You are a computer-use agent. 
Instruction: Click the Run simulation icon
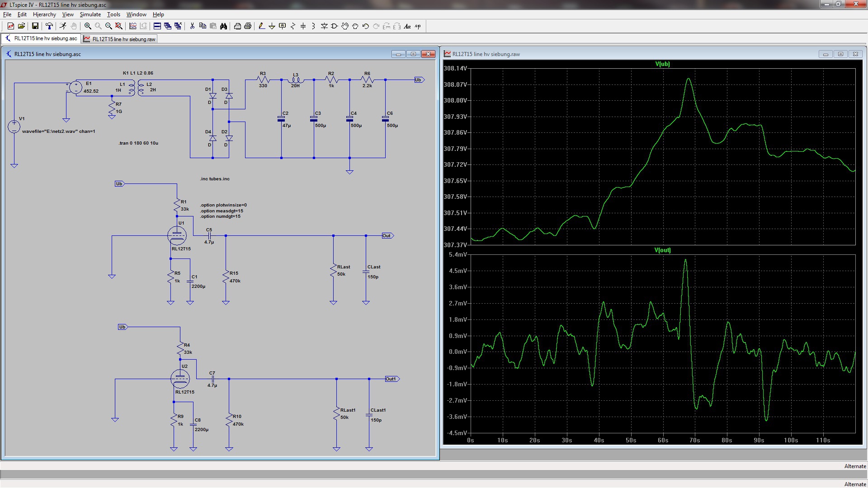pyautogui.click(x=63, y=26)
